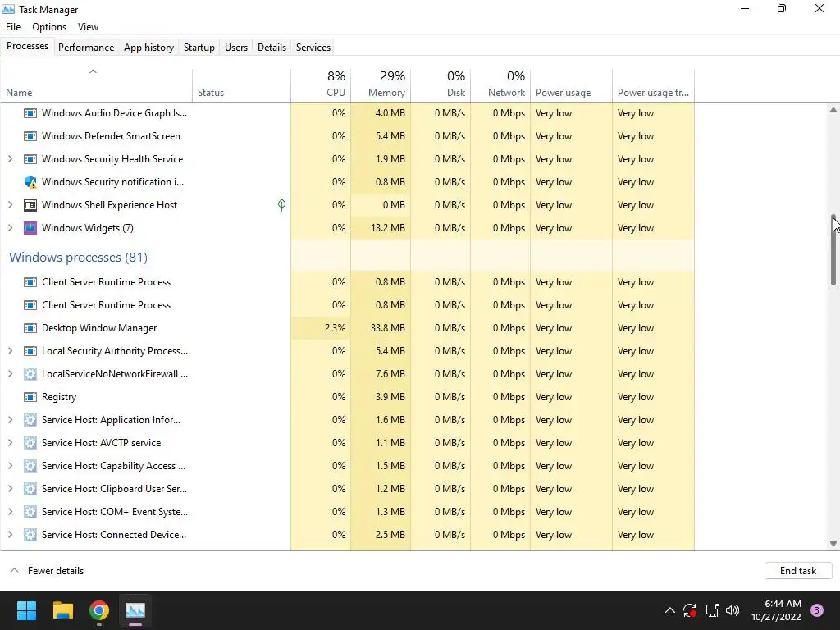Click the vertical scrollbar thumb

833,249
